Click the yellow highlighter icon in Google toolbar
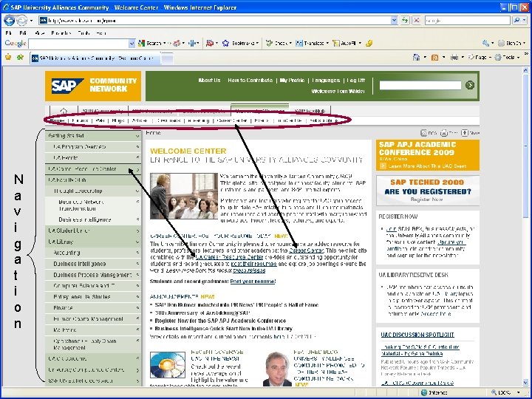 [369, 43]
